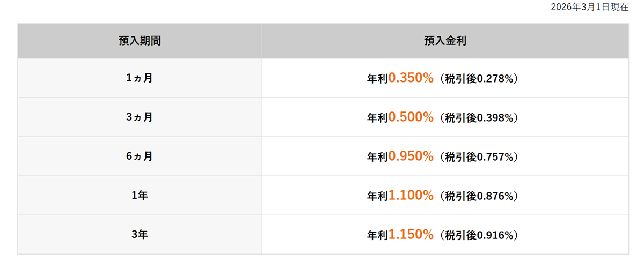The image size is (644, 261).
Task: Click the 税引後0.876% after-tax text
Action: click(480, 196)
